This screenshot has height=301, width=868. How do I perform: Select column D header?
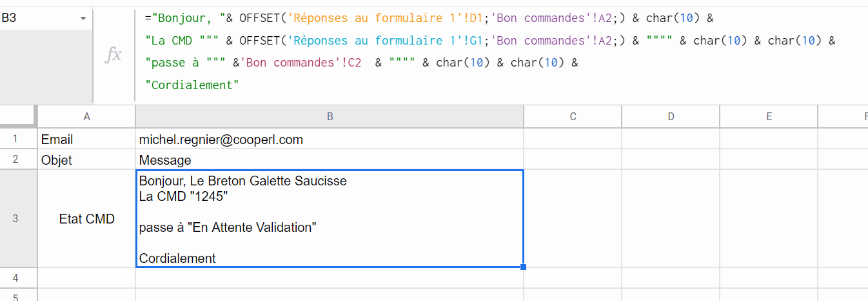(x=671, y=116)
